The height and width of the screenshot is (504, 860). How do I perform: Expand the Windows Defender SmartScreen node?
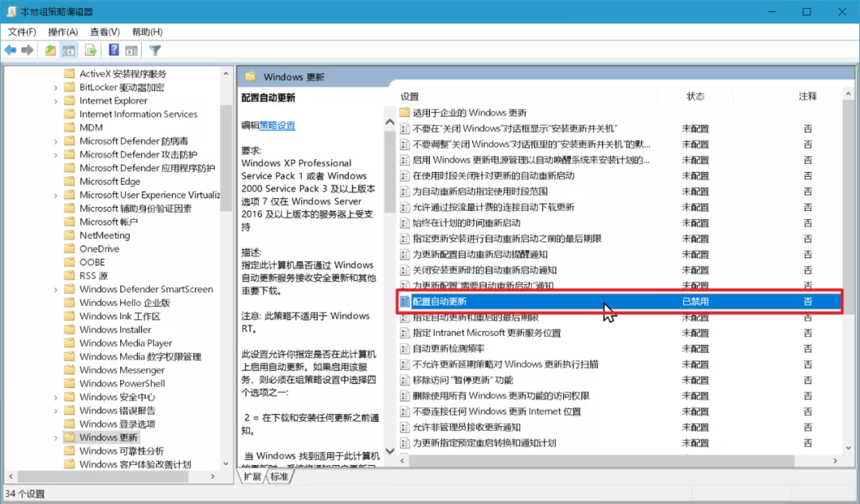point(56,290)
